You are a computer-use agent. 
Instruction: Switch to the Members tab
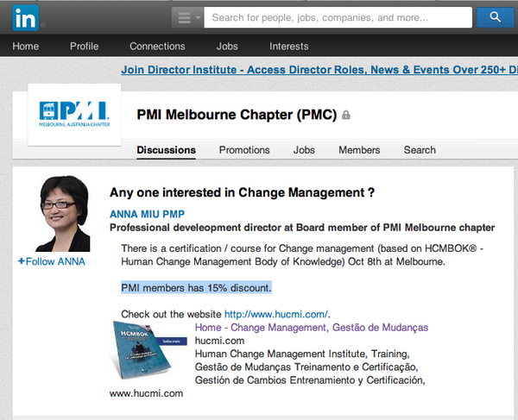tap(359, 150)
